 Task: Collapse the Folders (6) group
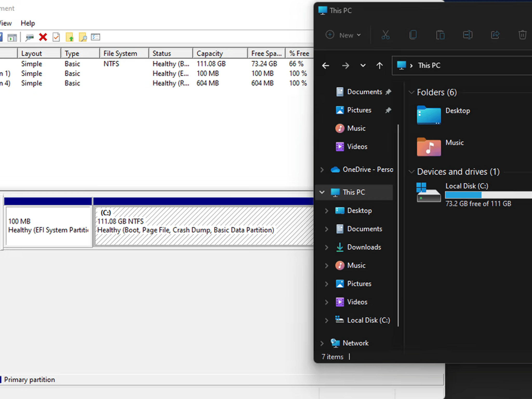pos(411,92)
